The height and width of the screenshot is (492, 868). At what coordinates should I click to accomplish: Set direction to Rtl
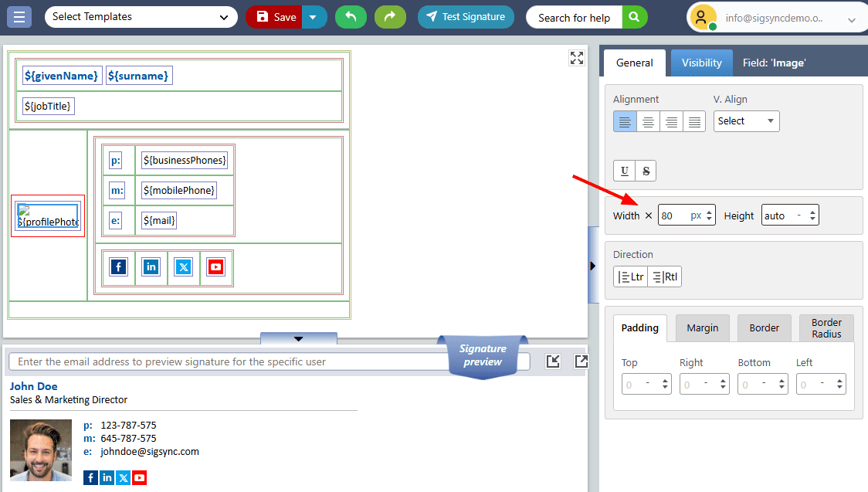[x=664, y=277]
